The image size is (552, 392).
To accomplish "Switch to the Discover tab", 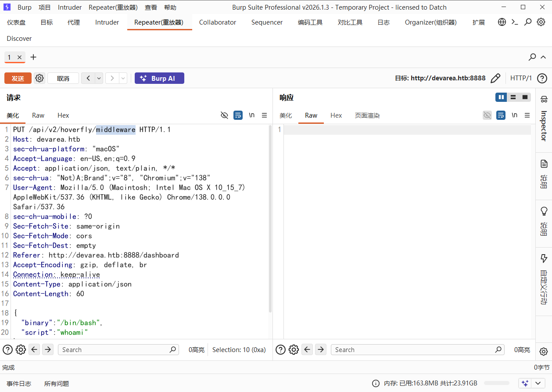I will click(x=19, y=39).
